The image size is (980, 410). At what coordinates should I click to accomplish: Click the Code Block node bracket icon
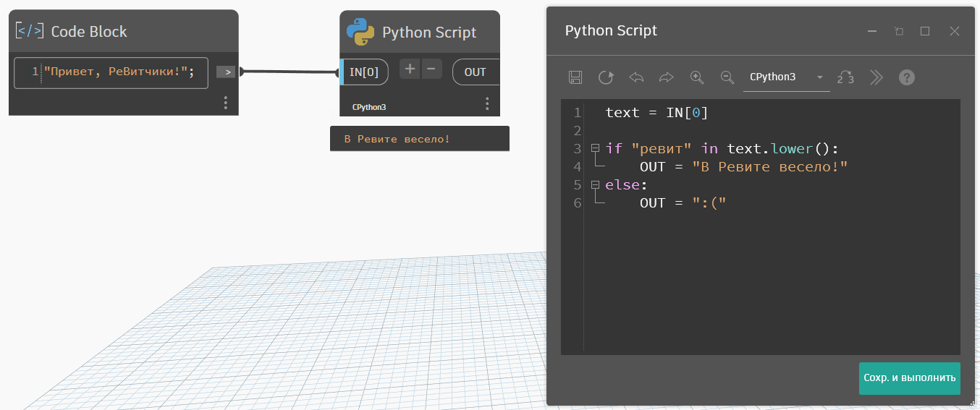click(x=29, y=31)
